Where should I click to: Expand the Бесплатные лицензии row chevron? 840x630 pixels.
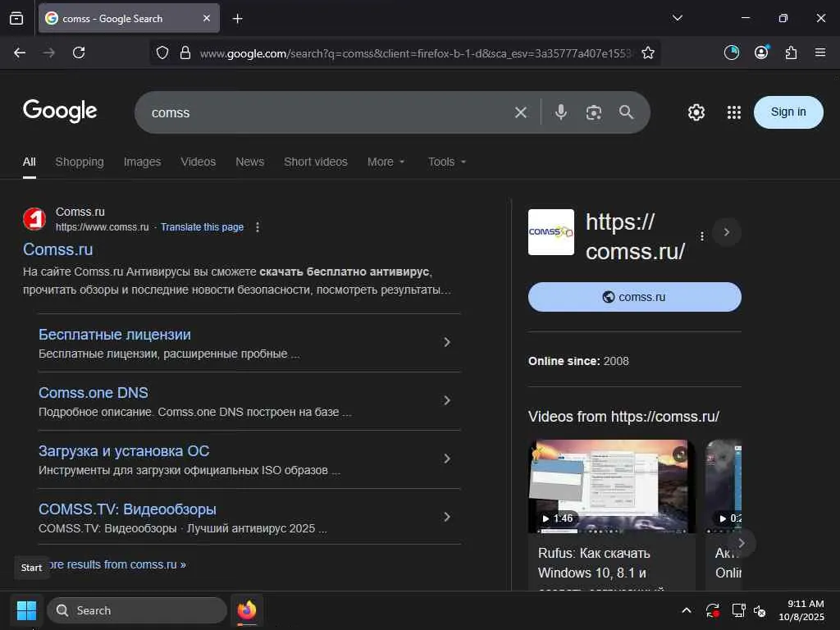pyautogui.click(x=447, y=342)
